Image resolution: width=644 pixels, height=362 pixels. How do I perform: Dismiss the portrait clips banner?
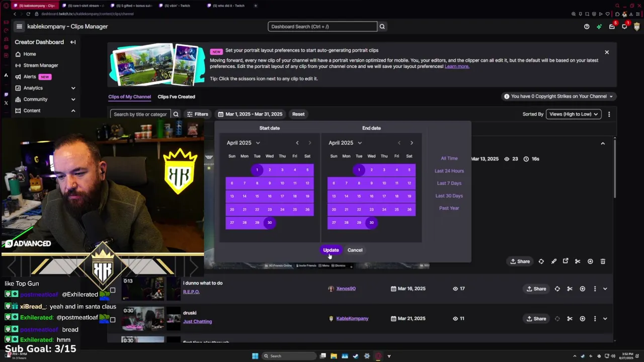coord(607,52)
